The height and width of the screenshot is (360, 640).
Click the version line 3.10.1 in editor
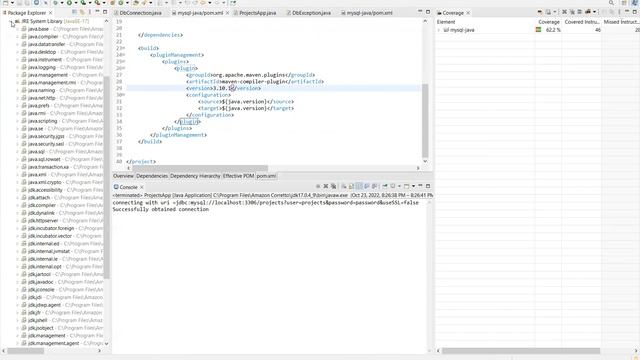tap(224, 88)
